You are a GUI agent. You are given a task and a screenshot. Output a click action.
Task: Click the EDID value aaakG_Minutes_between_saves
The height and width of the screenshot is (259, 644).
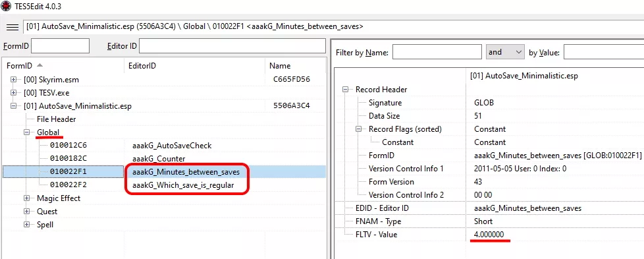[x=527, y=208]
